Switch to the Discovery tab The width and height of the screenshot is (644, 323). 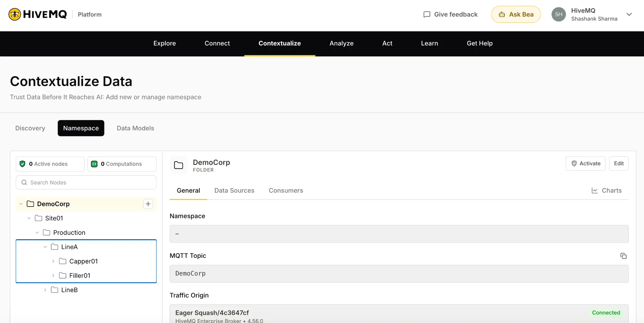pyautogui.click(x=30, y=128)
